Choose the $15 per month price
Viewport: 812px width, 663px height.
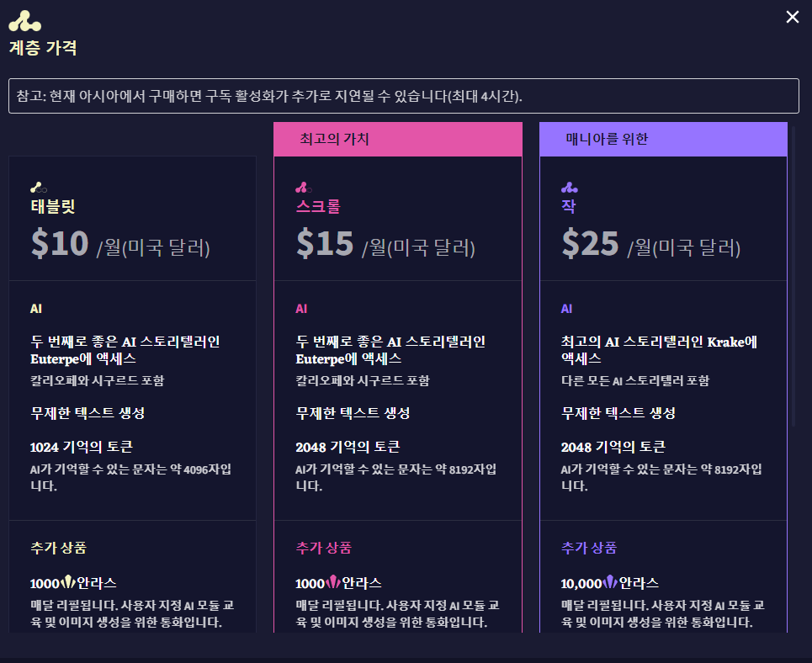pyautogui.click(x=325, y=244)
